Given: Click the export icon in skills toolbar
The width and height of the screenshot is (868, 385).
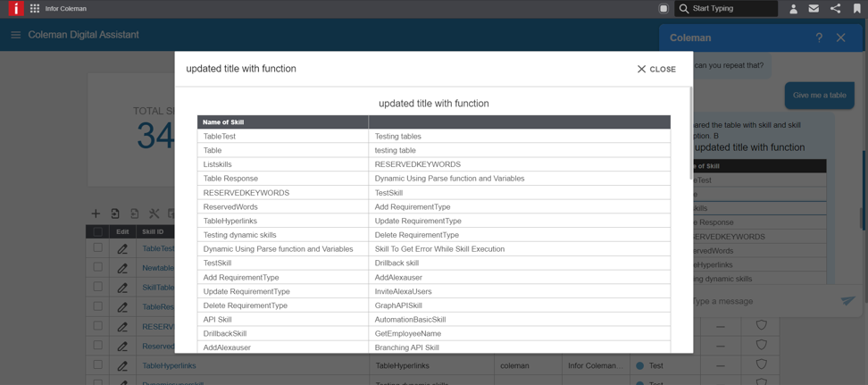Looking at the screenshot, I should coord(135,213).
